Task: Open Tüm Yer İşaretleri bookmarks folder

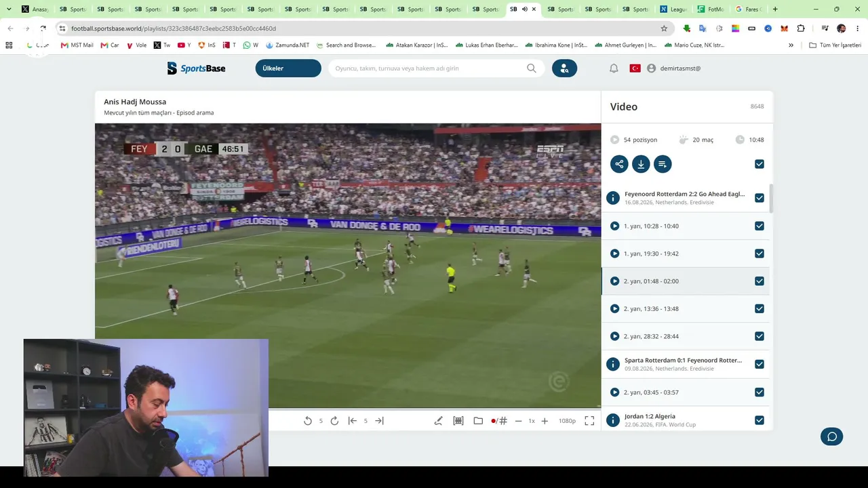Action: (835, 45)
